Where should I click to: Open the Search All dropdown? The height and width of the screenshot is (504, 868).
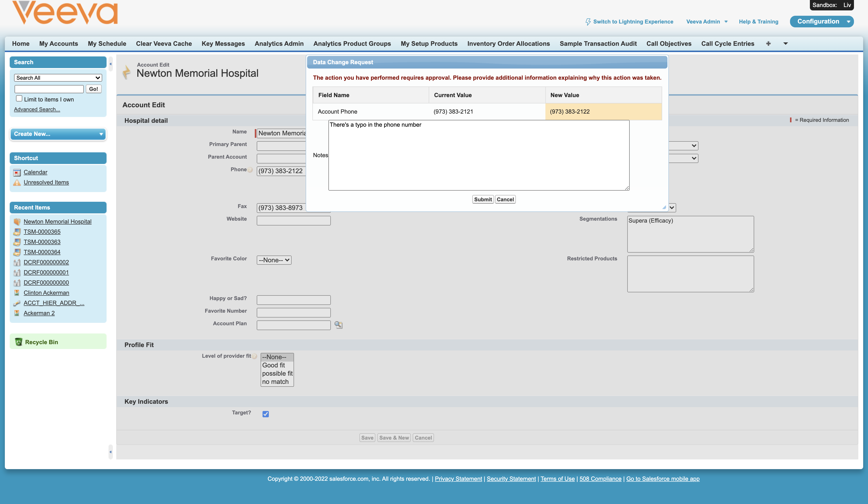click(58, 78)
